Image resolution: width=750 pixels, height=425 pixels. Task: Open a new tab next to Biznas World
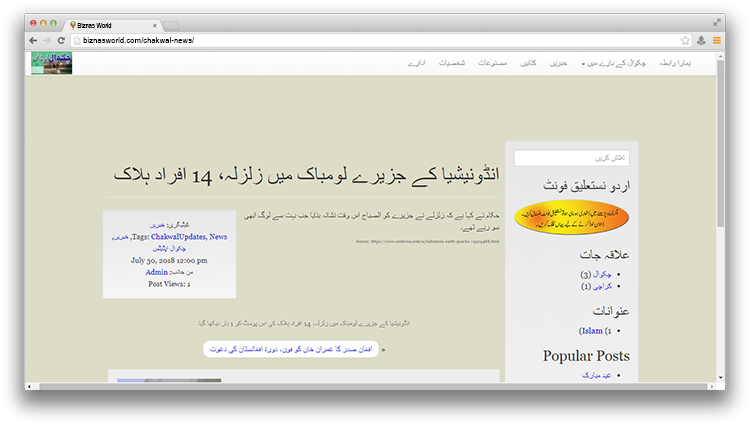point(171,23)
